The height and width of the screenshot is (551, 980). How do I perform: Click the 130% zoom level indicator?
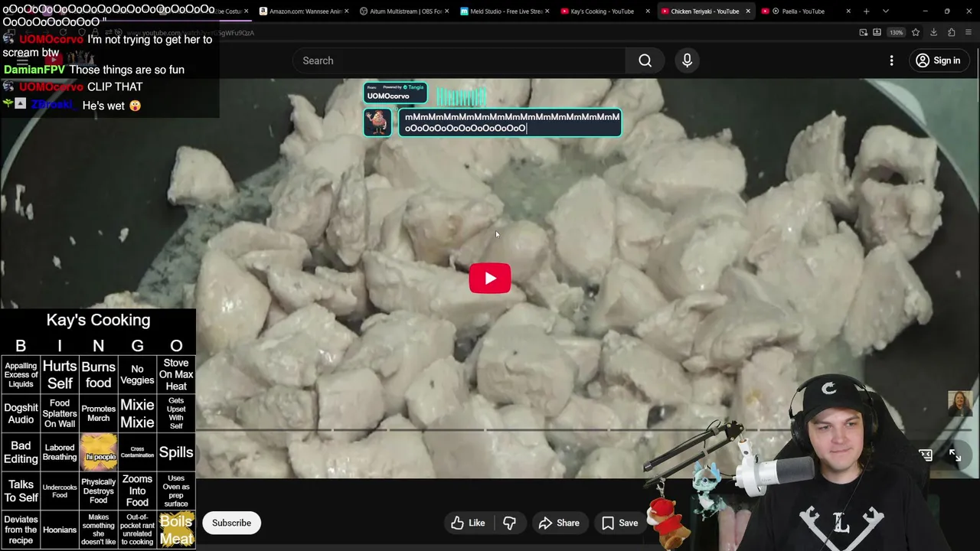[x=897, y=33]
